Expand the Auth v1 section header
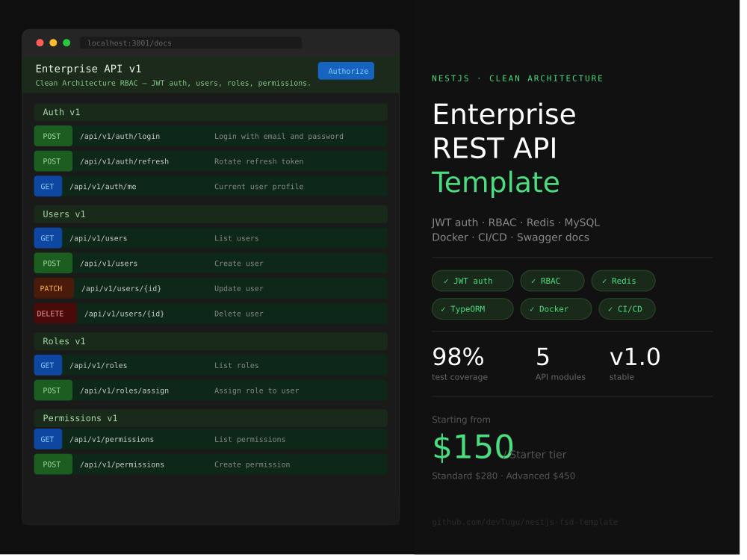This screenshot has width=747, height=560. [212, 113]
